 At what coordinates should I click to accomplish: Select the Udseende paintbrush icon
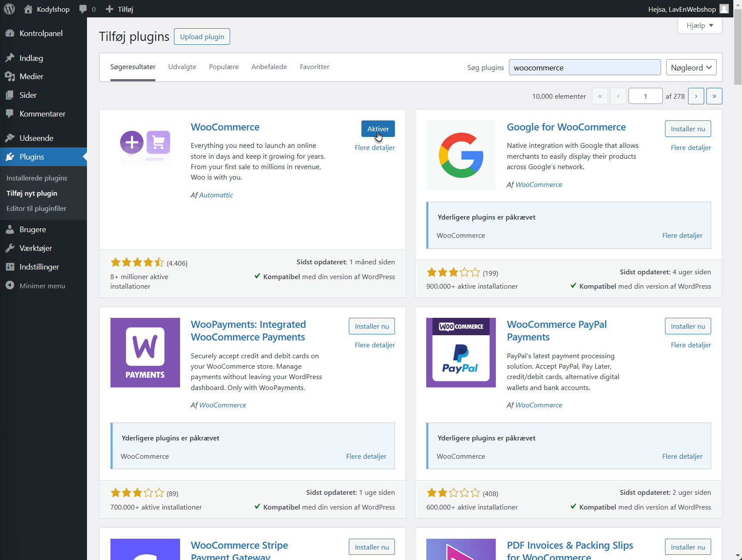(10, 138)
